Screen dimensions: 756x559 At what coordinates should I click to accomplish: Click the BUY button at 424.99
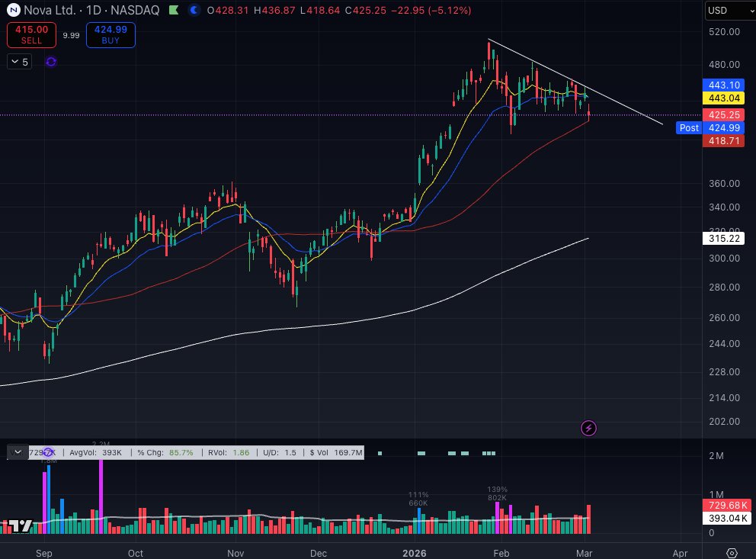111,35
